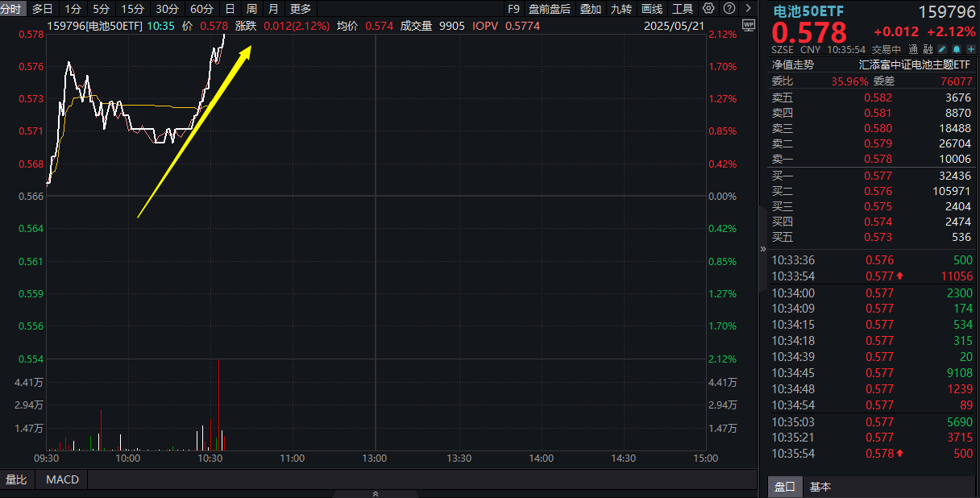The width and height of the screenshot is (980, 498).
Task: Collapse the right quote panel arrow
Action: click(762, 249)
